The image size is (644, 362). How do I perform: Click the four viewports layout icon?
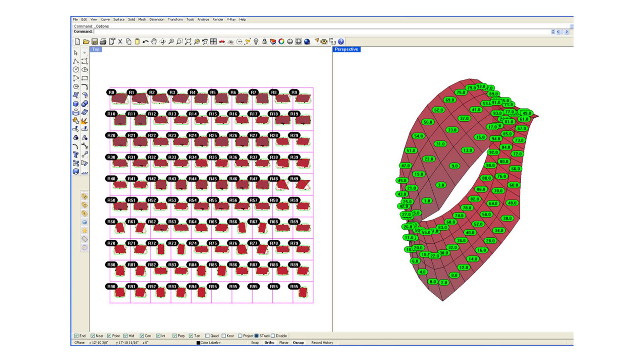click(213, 42)
